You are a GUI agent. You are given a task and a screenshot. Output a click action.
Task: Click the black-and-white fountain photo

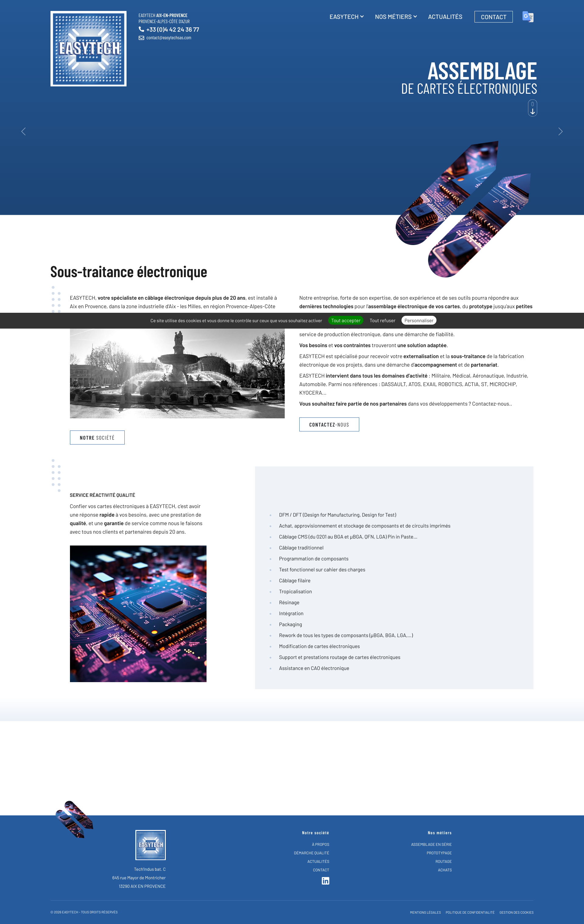click(x=177, y=373)
